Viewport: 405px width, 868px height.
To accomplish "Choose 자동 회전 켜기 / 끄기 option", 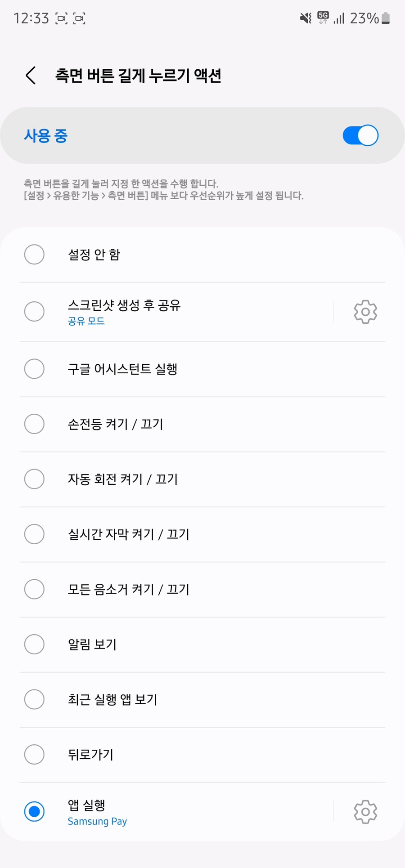I will (202, 479).
